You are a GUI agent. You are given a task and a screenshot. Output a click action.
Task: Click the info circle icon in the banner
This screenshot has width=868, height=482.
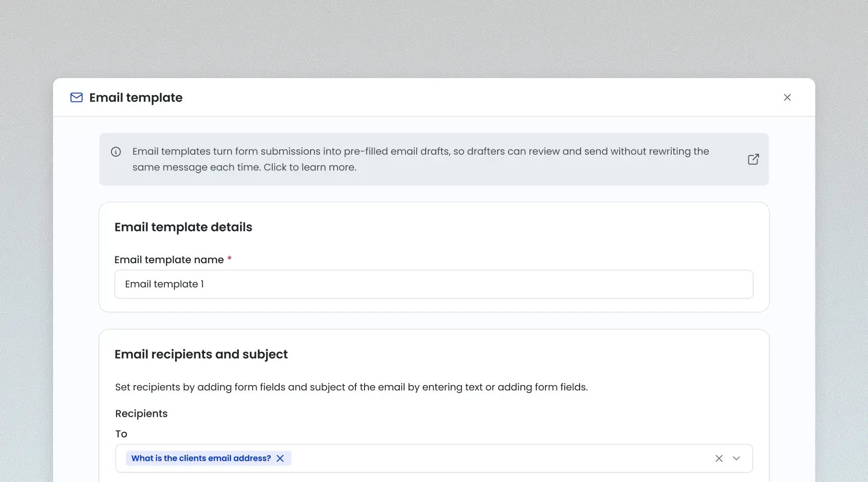click(x=116, y=152)
